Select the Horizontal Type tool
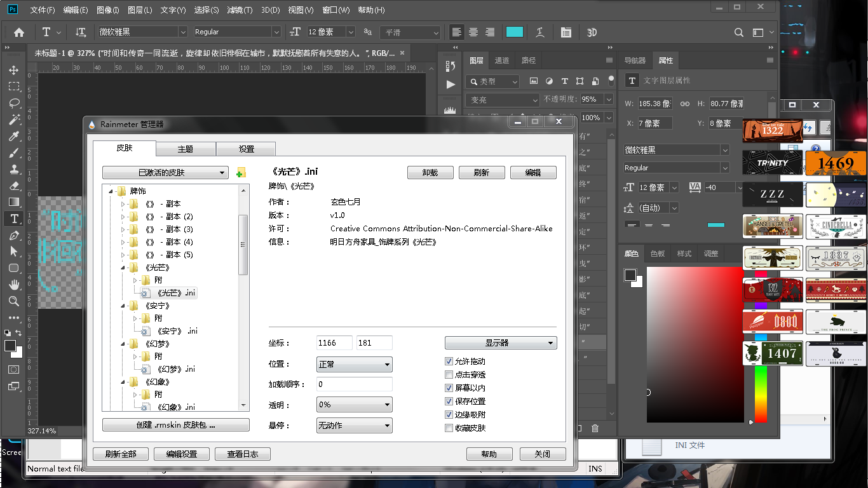The height and width of the screenshot is (488, 868). 13,219
